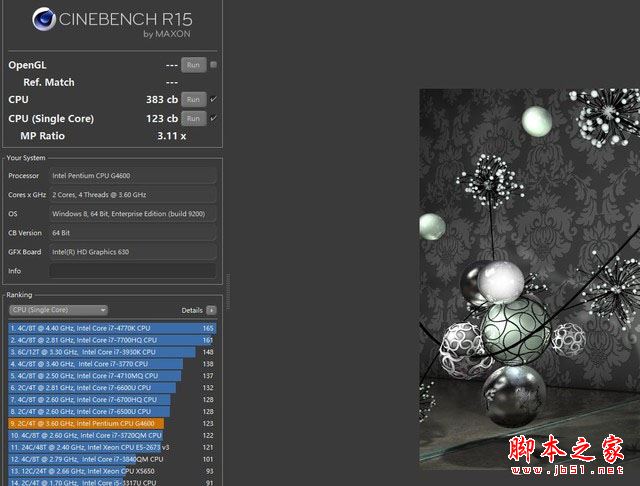Click the Processor field Intel Pentium CPU G4600

tap(133, 176)
